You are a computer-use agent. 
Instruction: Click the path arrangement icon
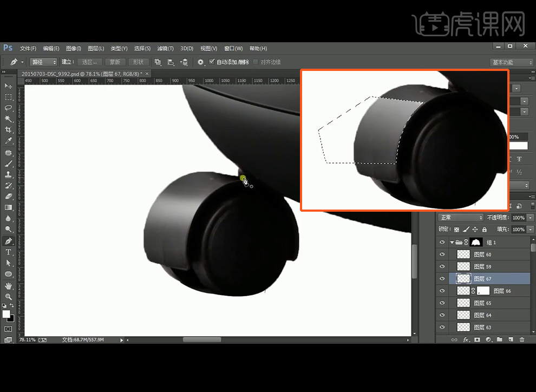point(184,62)
